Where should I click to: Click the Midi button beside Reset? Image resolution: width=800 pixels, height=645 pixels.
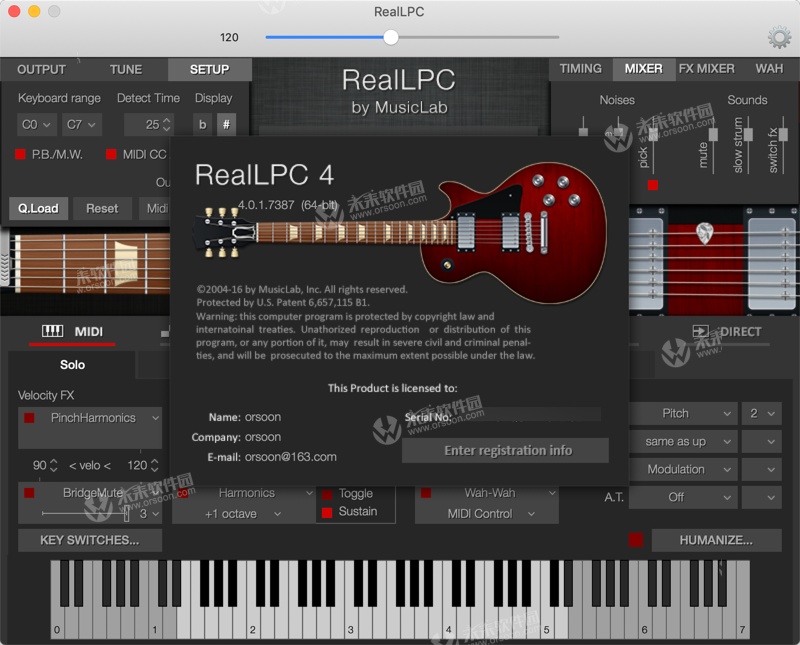coord(156,208)
